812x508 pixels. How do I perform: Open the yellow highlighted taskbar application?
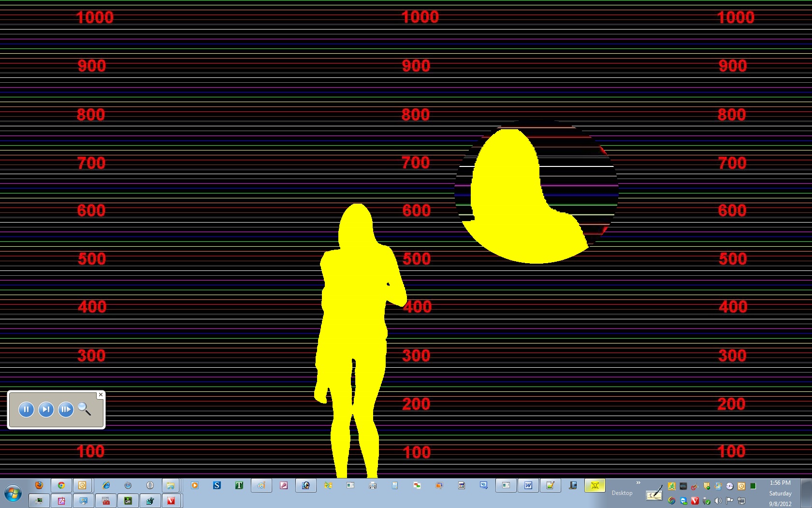pyautogui.click(x=595, y=485)
